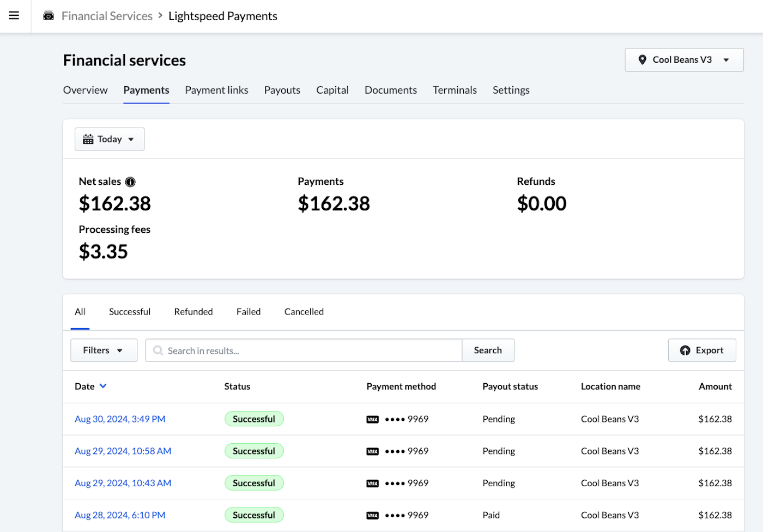Image resolution: width=763 pixels, height=532 pixels.
Task: Click the upload icon on the Export button
Action: click(686, 350)
